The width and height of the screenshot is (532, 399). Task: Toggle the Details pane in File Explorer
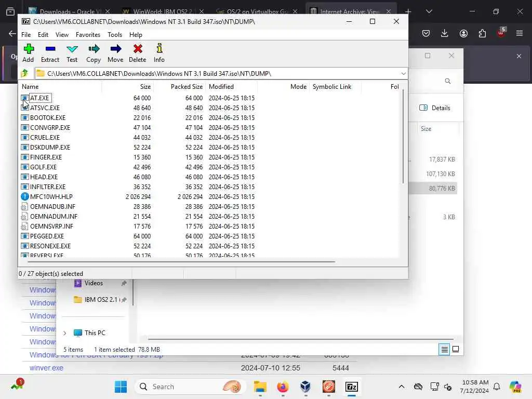(435, 108)
